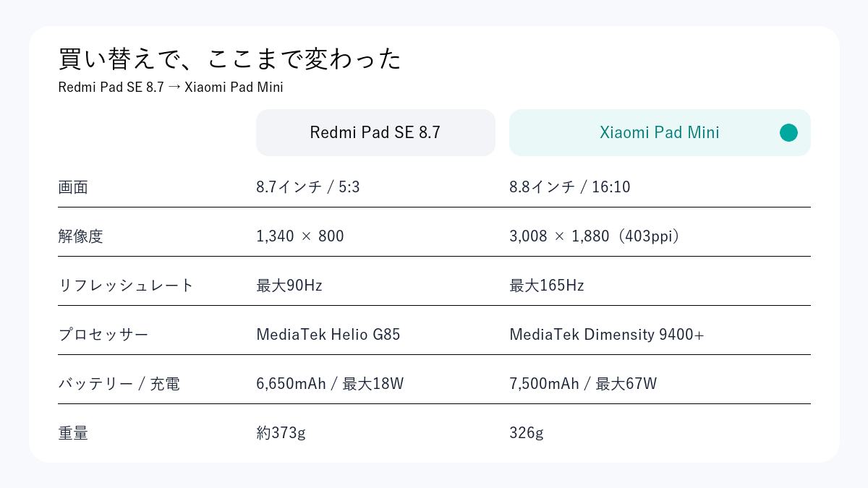The image size is (868, 488).
Task: Click the リフレッシュレート row label
Action: click(126, 286)
